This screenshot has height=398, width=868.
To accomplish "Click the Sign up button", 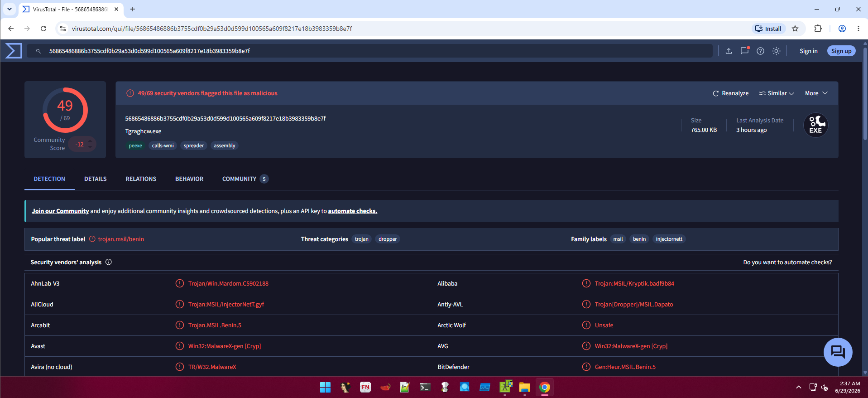I will click(841, 51).
